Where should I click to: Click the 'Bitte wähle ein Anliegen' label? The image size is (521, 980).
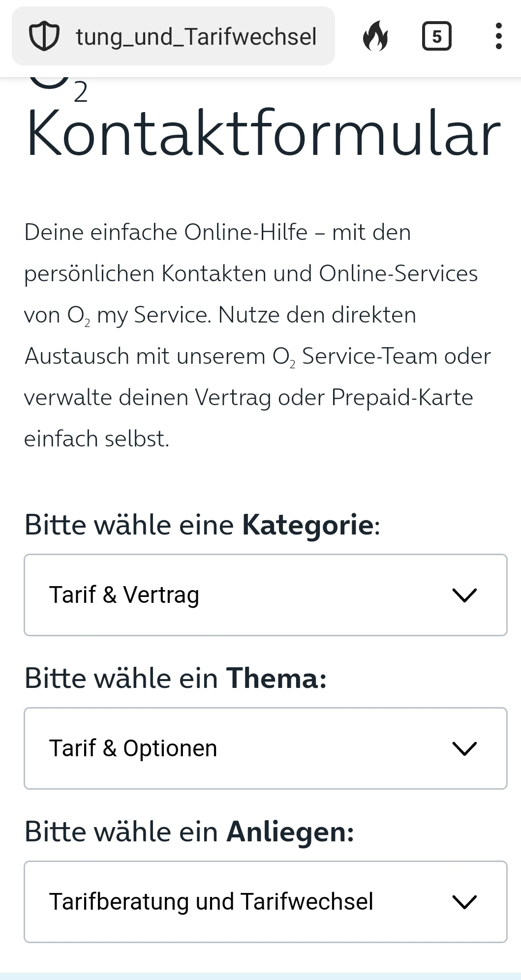coord(189,832)
